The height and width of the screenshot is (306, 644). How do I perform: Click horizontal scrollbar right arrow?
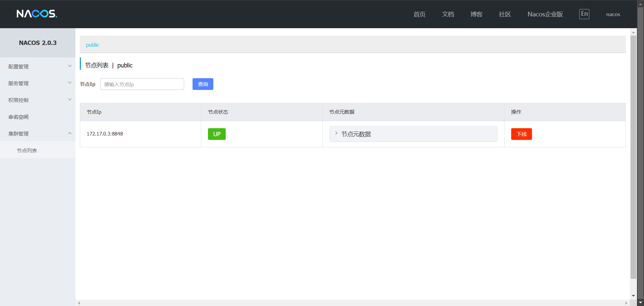[x=626, y=303]
